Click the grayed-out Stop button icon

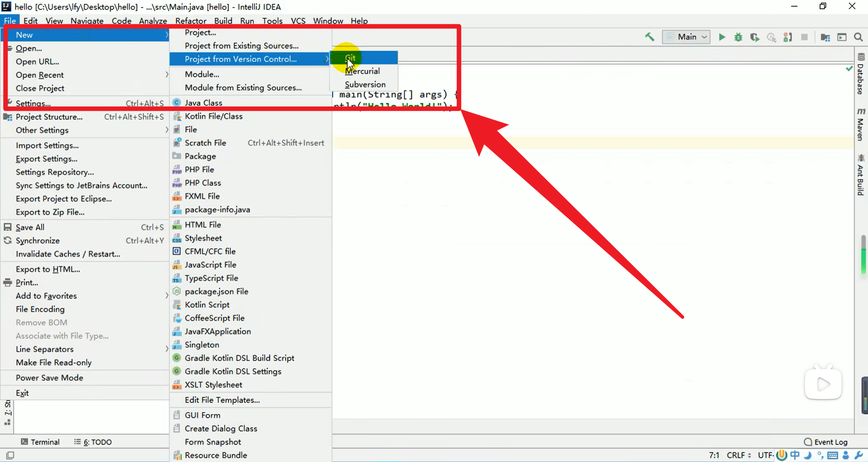(x=804, y=37)
